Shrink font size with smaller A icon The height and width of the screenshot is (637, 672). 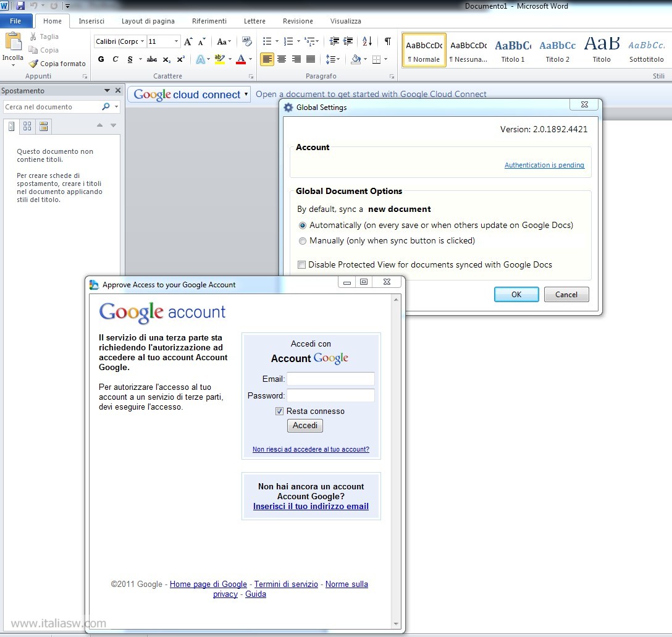coord(202,41)
